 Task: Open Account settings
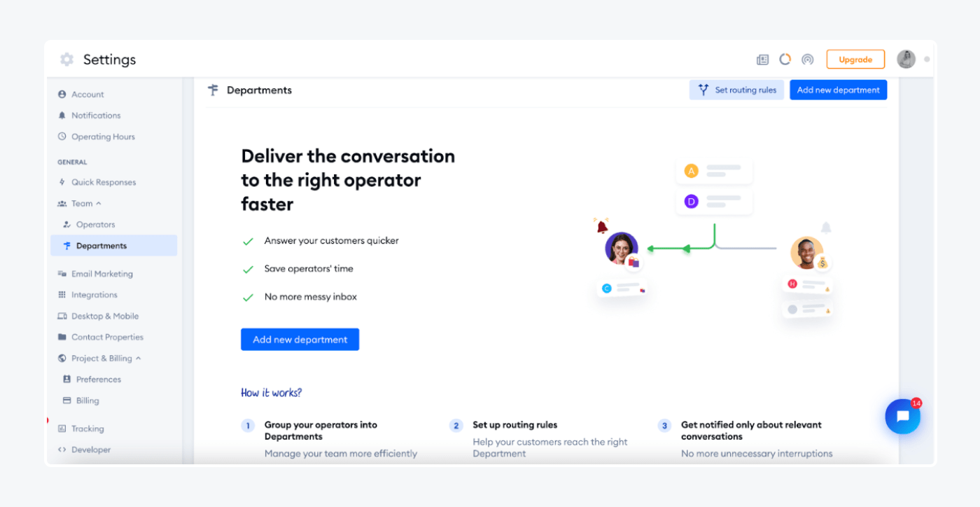click(x=87, y=95)
